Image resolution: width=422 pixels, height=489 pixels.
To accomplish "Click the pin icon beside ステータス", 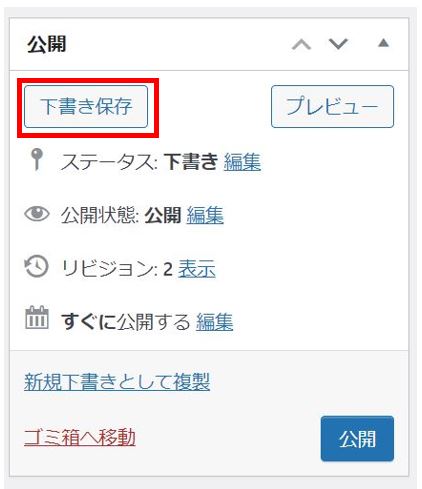I will pos(37,159).
